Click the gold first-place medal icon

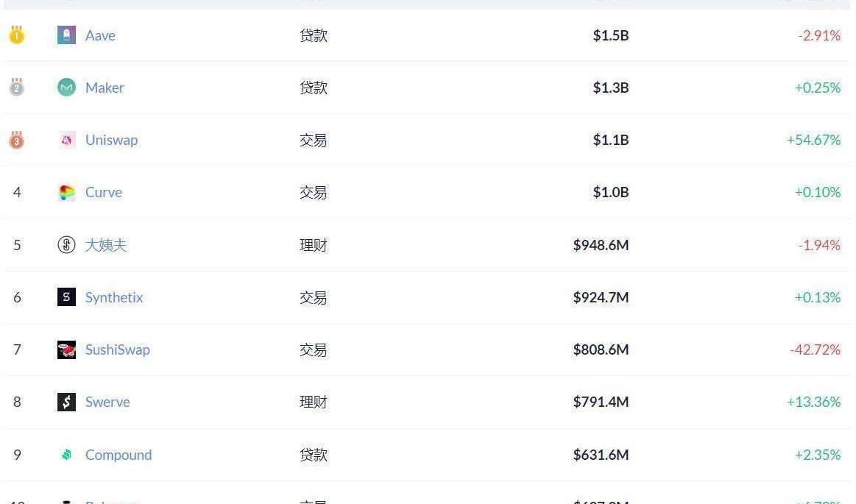point(16,35)
